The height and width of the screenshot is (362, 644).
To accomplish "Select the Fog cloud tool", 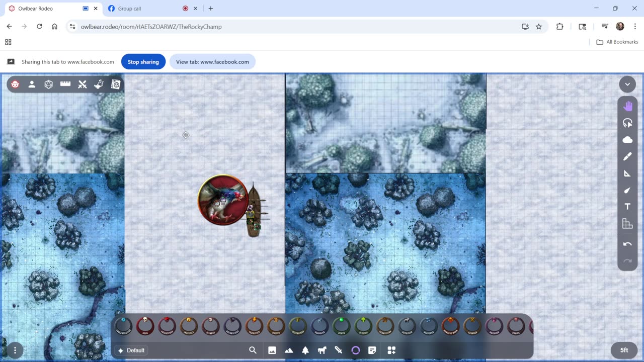I will point(627,140).
